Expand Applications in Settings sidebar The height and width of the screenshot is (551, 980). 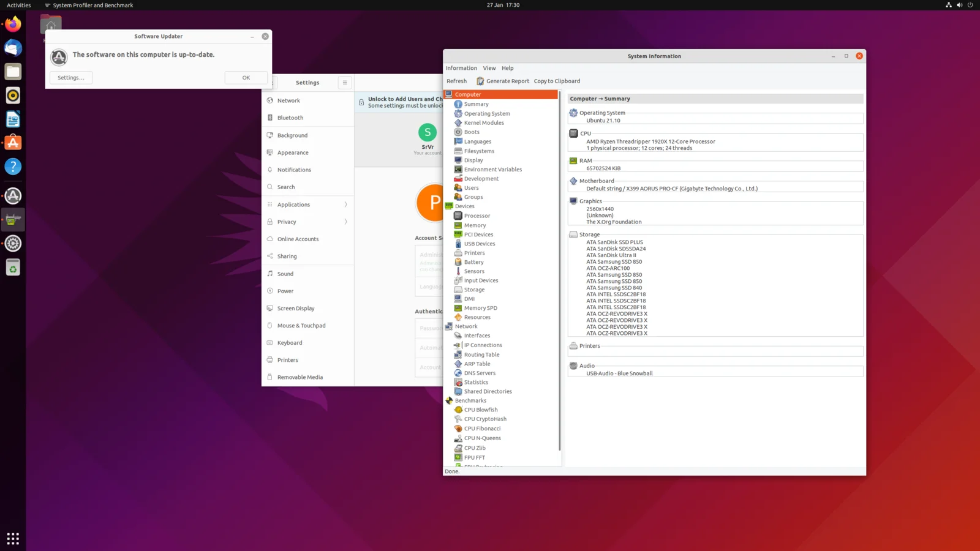point(308,204)
